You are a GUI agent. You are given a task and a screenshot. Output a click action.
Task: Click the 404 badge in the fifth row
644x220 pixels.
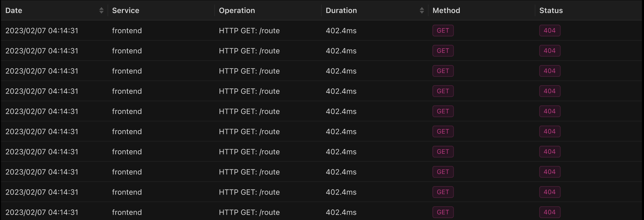click(x=550, y=111)
